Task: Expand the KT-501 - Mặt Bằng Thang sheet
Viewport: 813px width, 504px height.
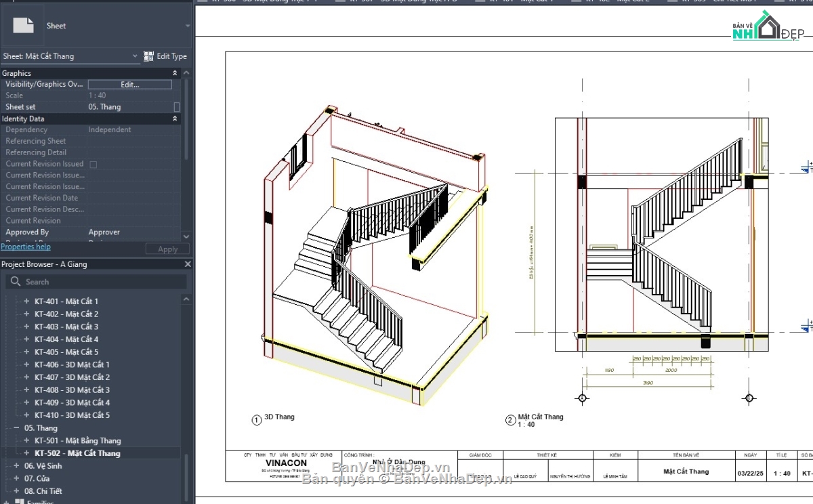Action: (26, 440)
